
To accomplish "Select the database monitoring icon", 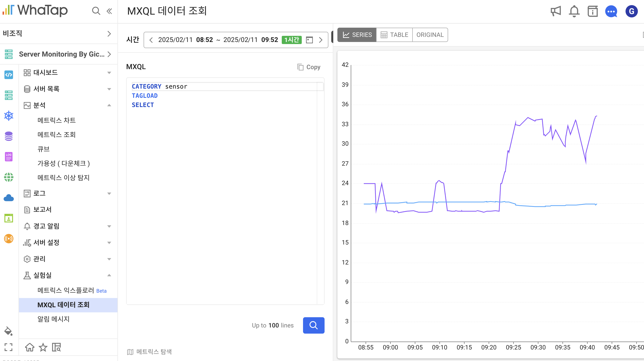I will click(x=9, y=136).
